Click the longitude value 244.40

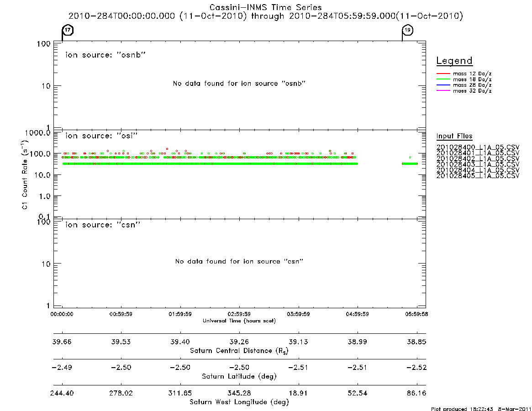point(62,393)
